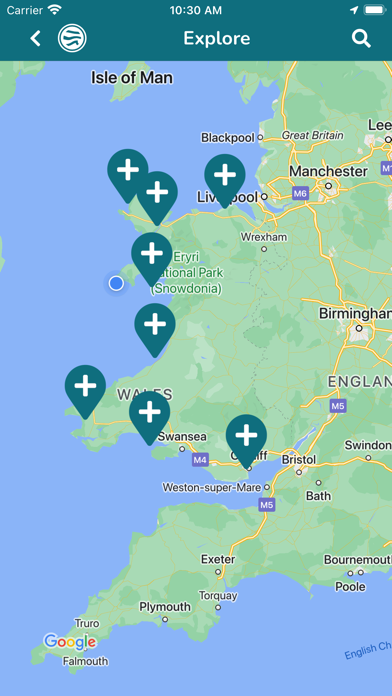
Task: Select the pin near Swansea
Action: coord(150,418)
